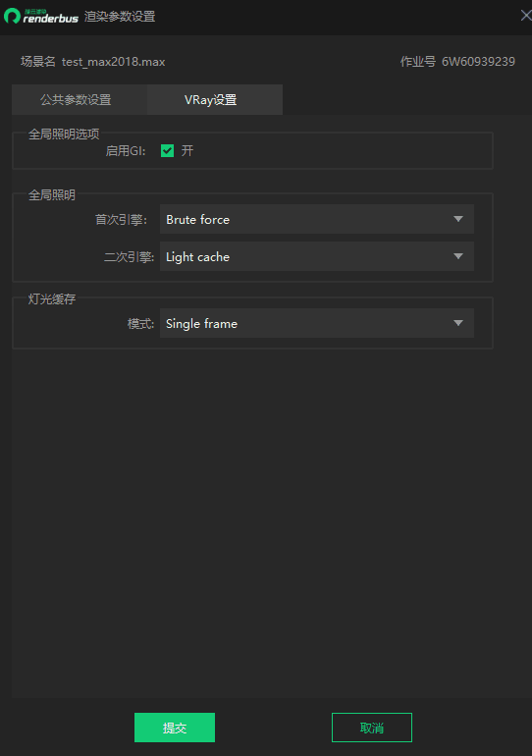Open the 模式 Single frame dropdown

point(317,323)
